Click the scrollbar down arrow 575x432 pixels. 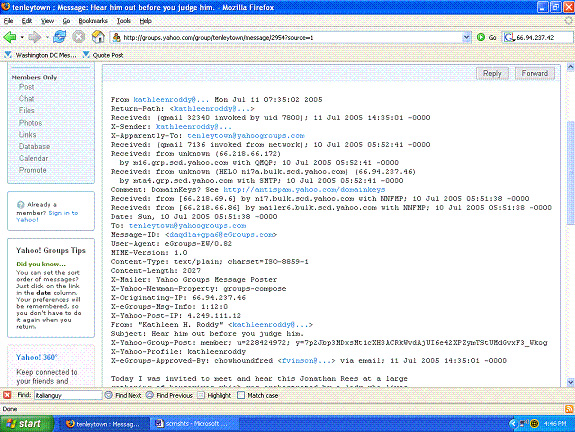click(570, 382)
